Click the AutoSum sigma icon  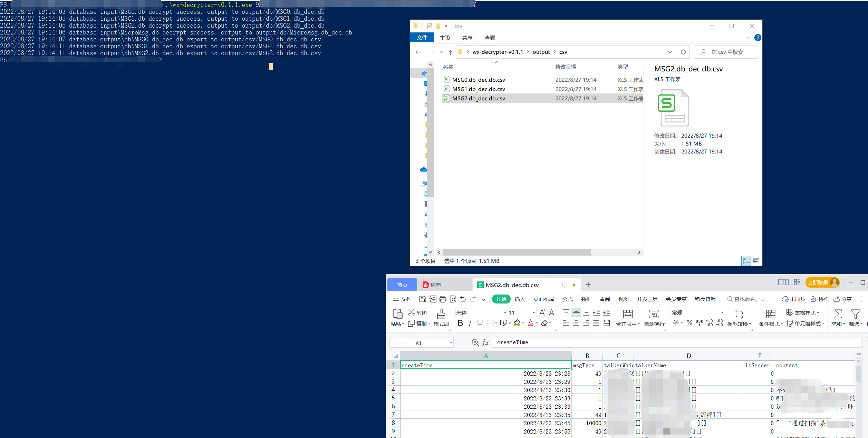837,314
